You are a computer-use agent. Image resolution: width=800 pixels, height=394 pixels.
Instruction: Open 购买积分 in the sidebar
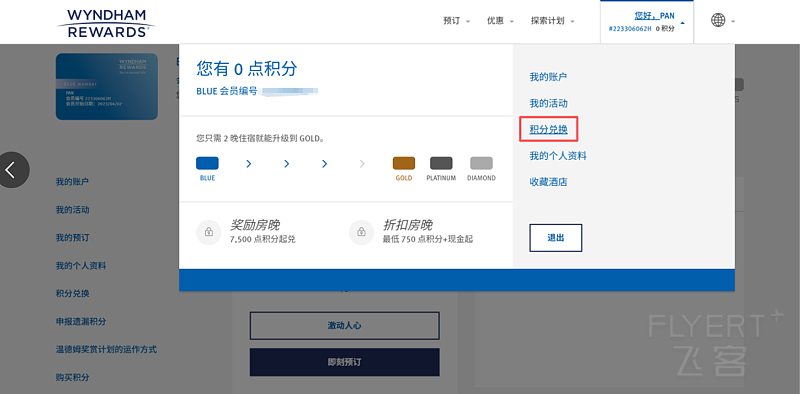[x=72, y=378]
